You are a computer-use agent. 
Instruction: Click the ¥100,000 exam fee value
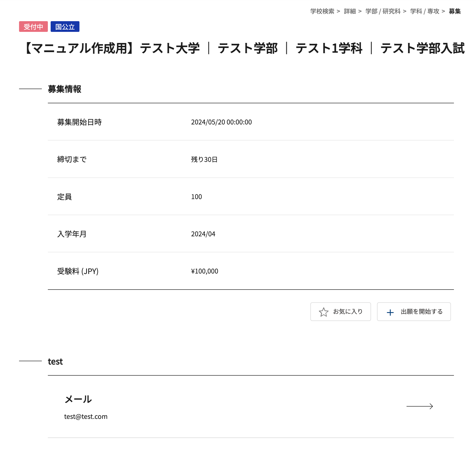point(204,271)
